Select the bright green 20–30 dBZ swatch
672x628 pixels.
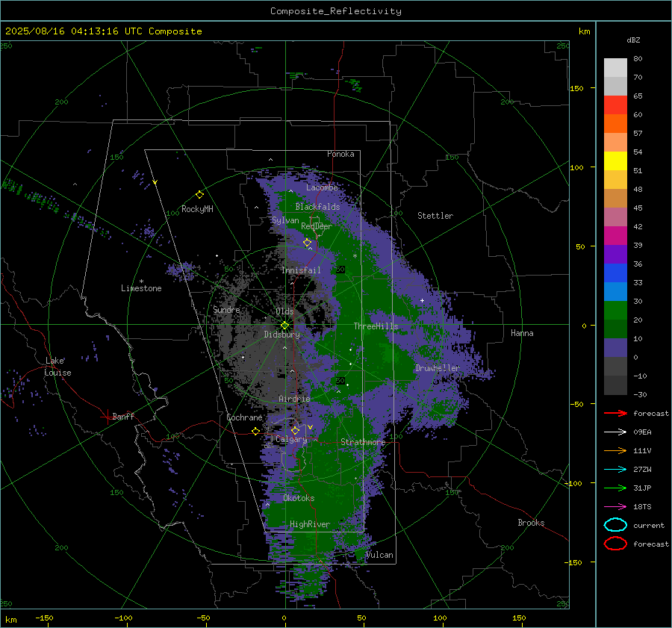(x=615, y=311)
